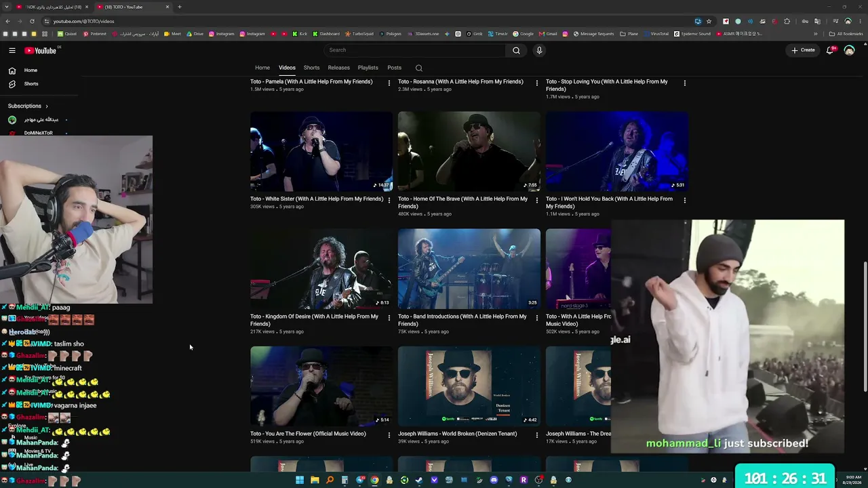Click the sidebar Home icon
The width and height of the screenshot is (868, 488).
[12, 70]
